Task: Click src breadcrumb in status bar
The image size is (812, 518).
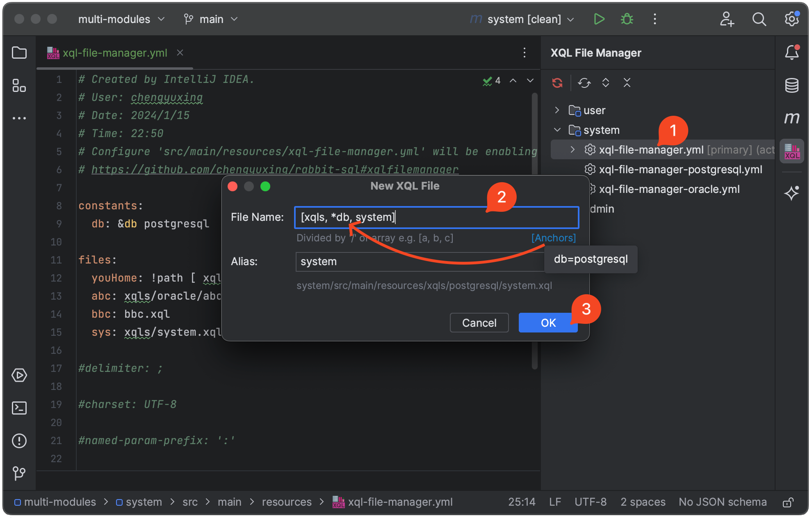Action: click(190, 502)
